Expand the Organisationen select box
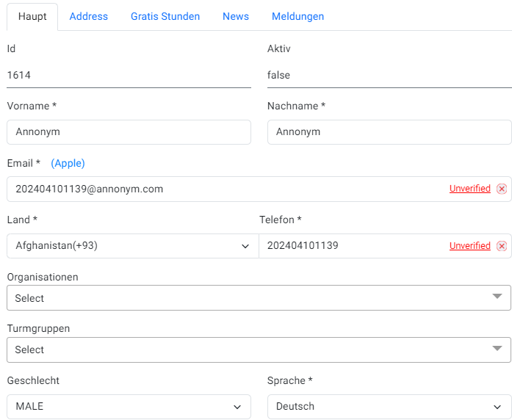 pos(259,298)
